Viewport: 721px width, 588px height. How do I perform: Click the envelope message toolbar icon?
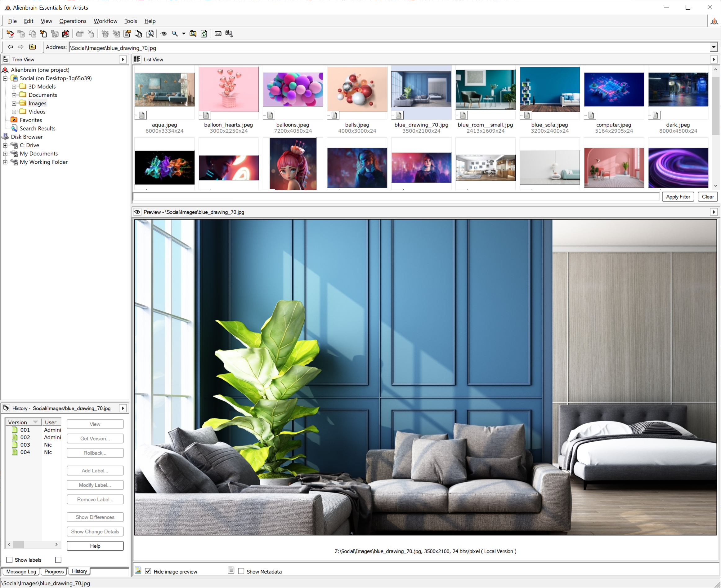[x=218, y=33]
